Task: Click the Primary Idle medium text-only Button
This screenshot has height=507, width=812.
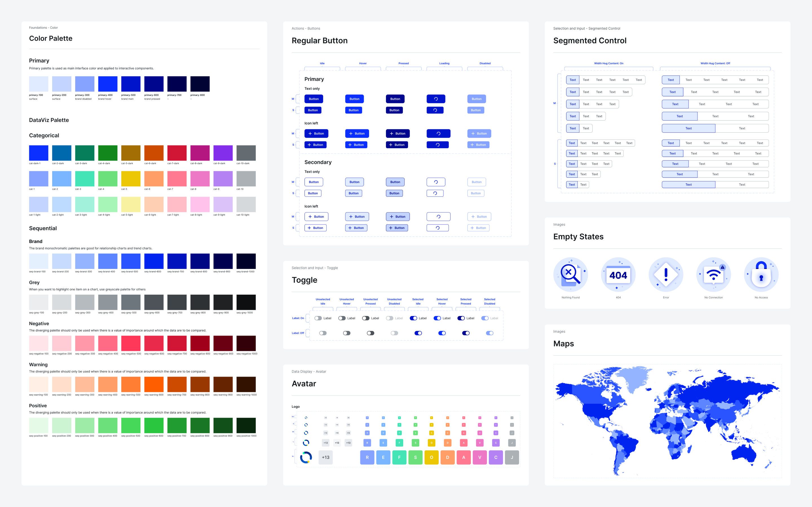Action: click(x=314, y=99)
